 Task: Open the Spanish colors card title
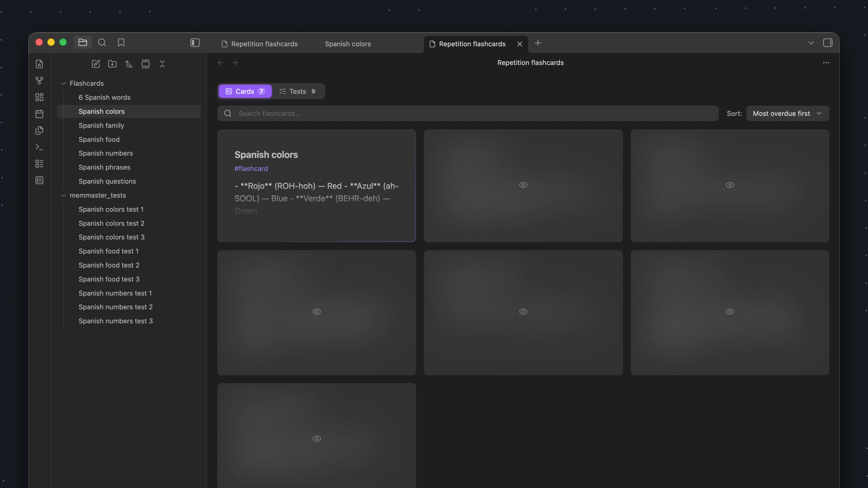click(266, 155)
